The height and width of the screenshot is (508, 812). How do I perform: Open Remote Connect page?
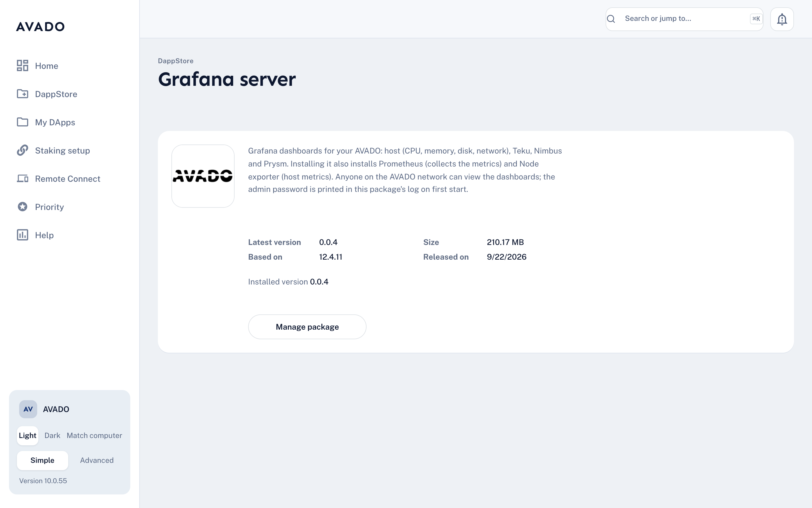click(x=69, y=178)
